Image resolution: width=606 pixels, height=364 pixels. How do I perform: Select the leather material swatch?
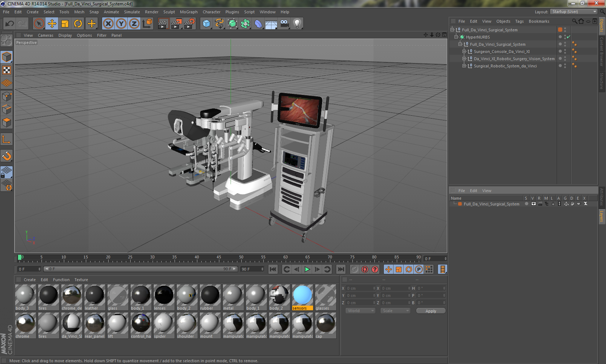pos(95,297)
